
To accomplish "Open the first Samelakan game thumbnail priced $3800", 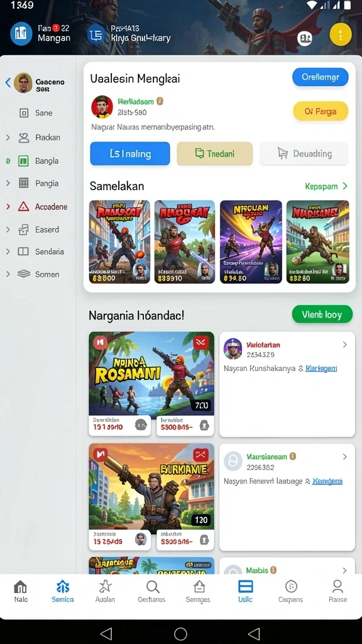I will (x=119, y=242).
